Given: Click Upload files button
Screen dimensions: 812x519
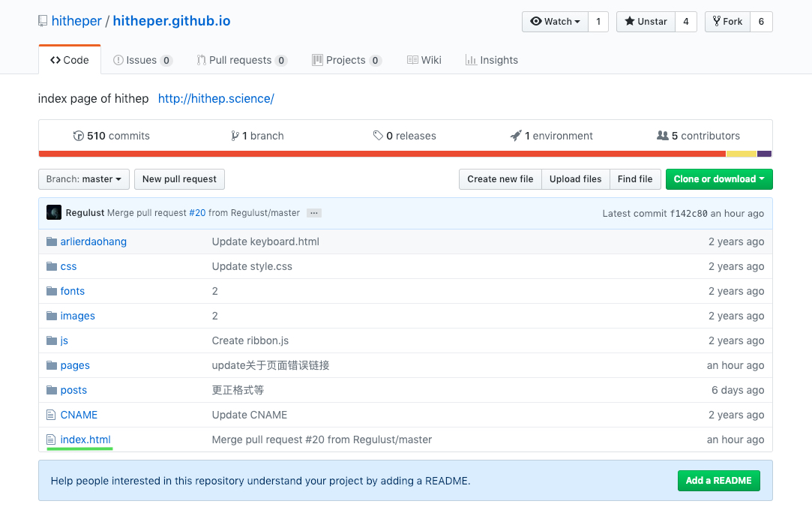Looking at the screenshot, I should (575, 179).
